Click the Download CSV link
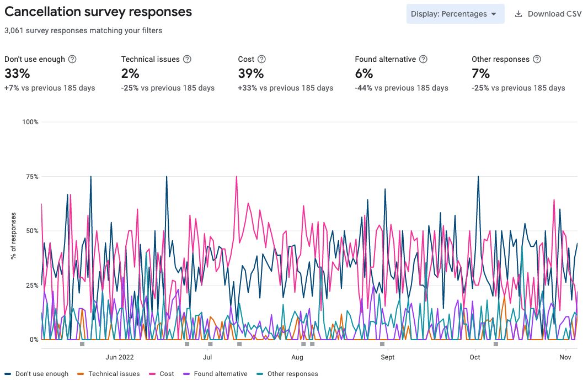 click(554, 14)
